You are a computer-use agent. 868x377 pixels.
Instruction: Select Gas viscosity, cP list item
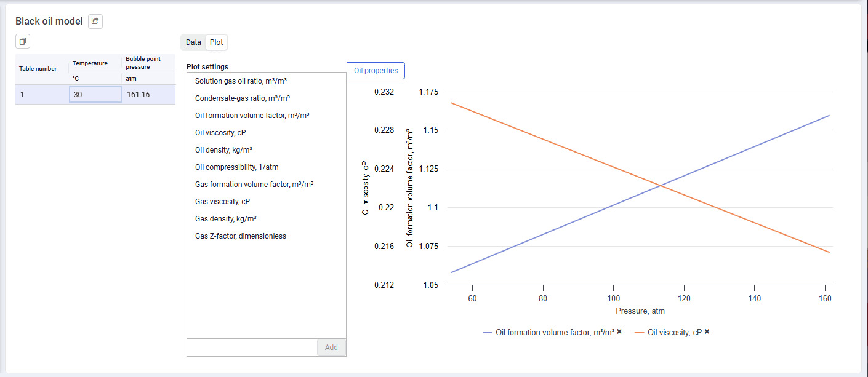266,202
